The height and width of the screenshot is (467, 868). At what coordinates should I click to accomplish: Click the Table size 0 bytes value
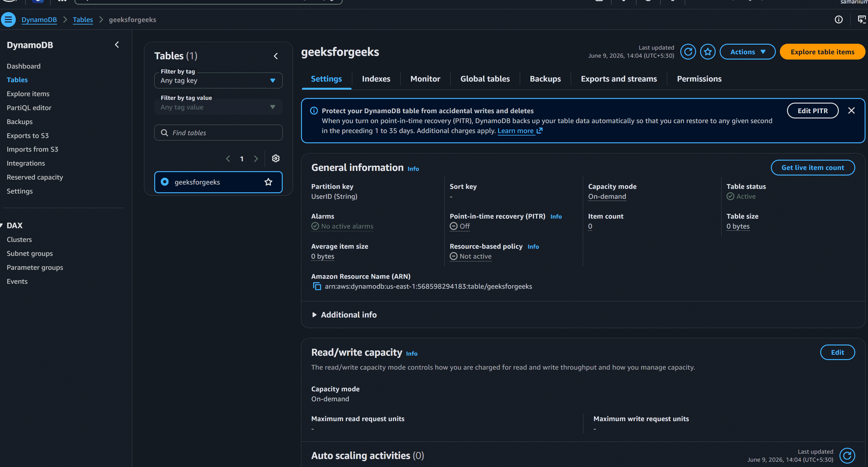(x=738, y=226)
